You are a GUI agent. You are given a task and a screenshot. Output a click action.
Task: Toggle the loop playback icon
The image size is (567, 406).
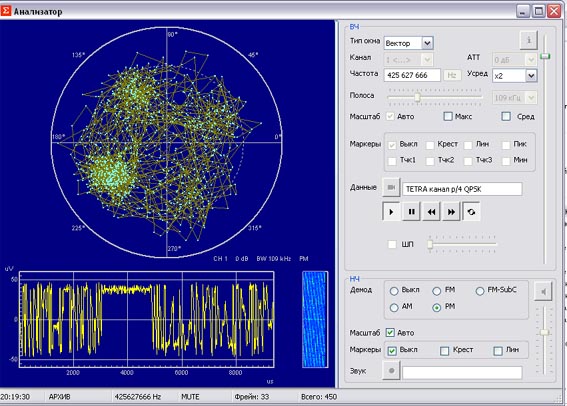pos(471,212)
